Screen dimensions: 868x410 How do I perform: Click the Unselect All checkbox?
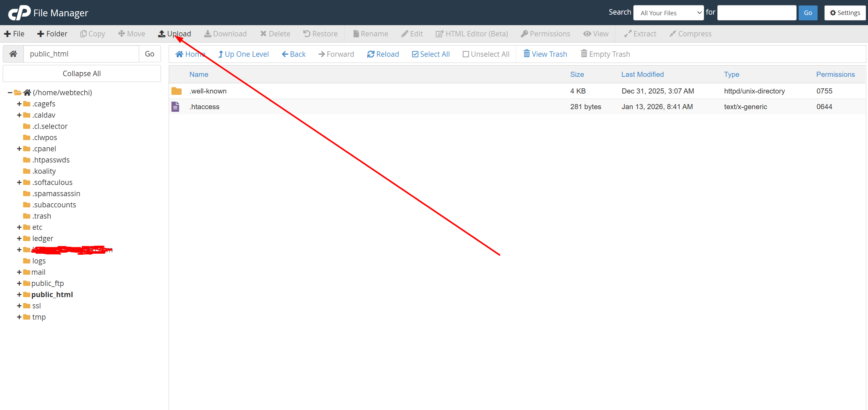(466, 54)
